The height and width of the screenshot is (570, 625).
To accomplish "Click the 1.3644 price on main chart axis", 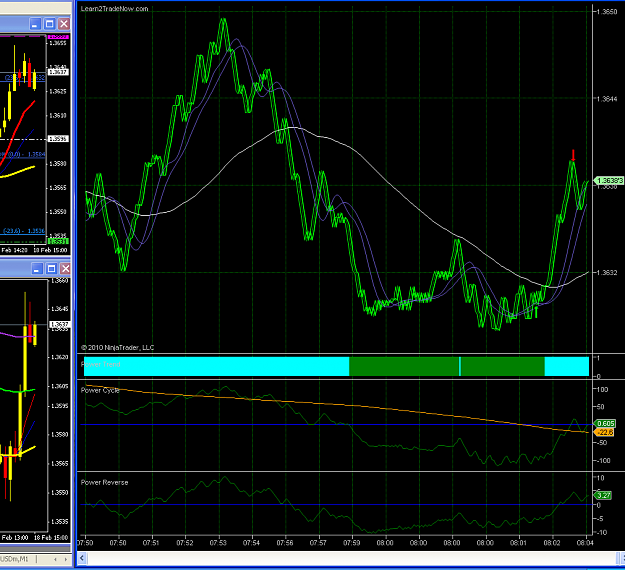I will click(607, 98).
